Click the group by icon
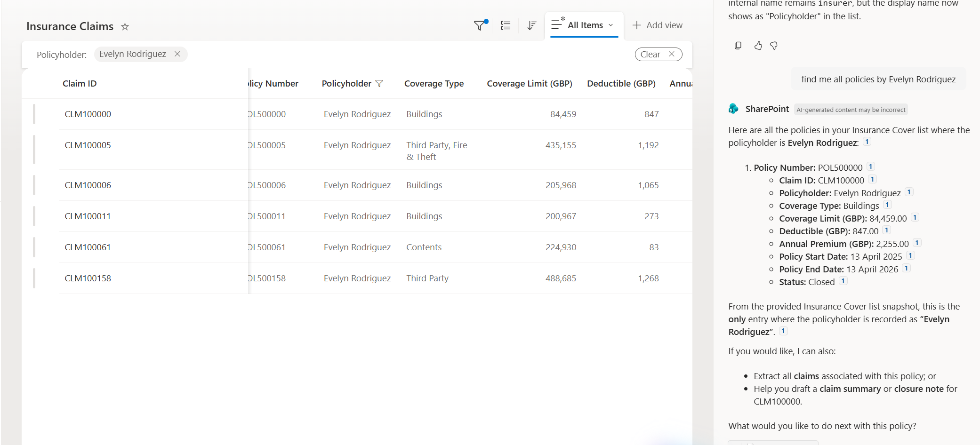 click(x=506, y=25)
